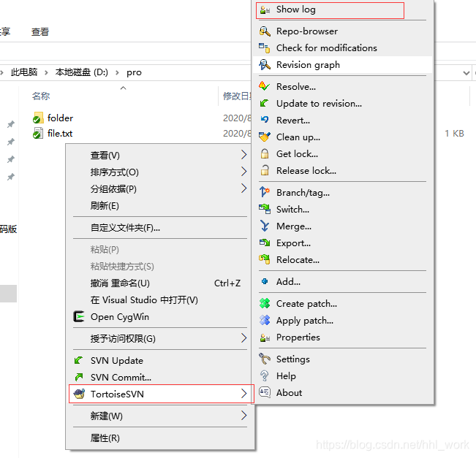Click the Repo-browser magnifier icon
The width and height of the screenshot is (476, 458).
click(x=265, y=31)
